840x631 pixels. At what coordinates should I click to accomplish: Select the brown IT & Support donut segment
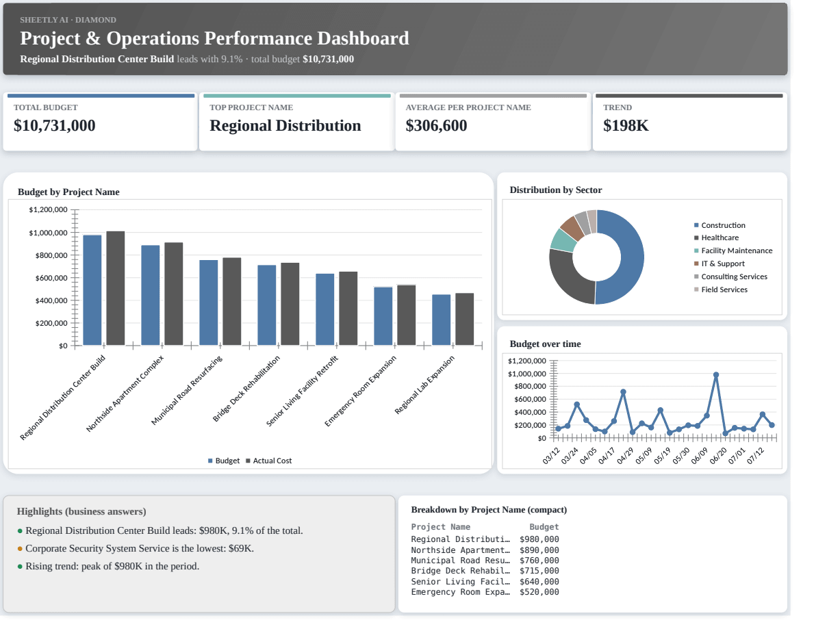click(572, 228)
